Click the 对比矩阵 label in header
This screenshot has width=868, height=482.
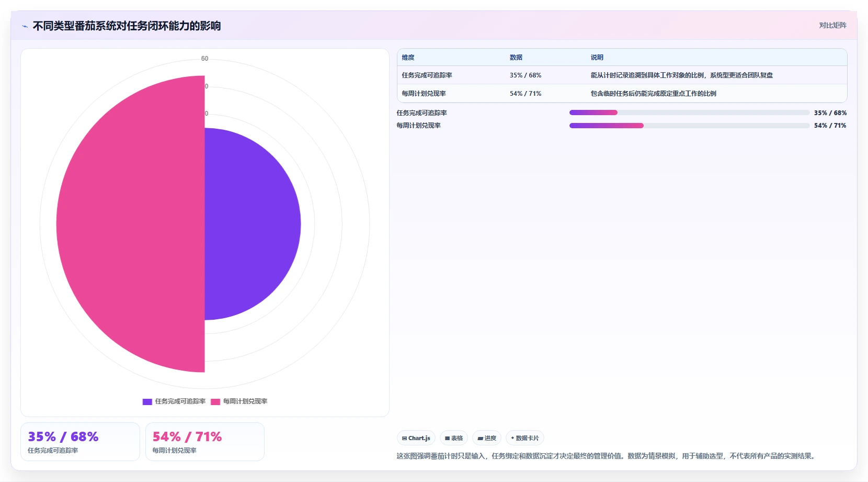832,25
